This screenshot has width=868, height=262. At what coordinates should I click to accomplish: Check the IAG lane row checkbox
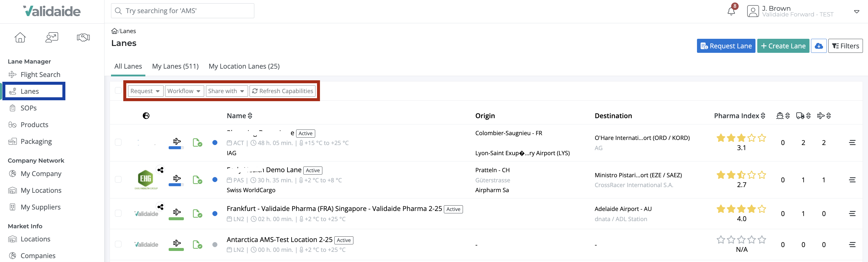tap(118, 142)
